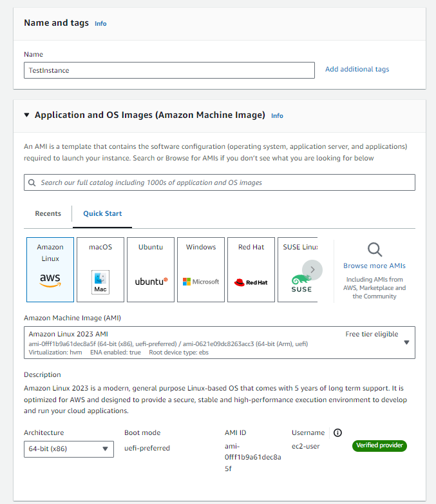This screenshot has width=436, height=504.
Task: Click the Add additional tags link
Action: (357, 70)
